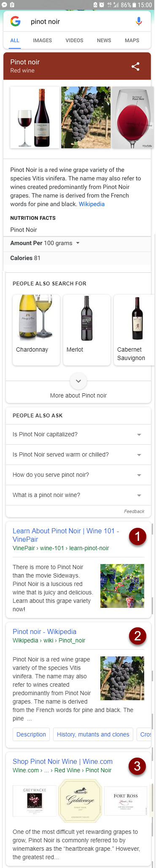
Task: Tap the voice search microphone icon
Action: [139, 21]
